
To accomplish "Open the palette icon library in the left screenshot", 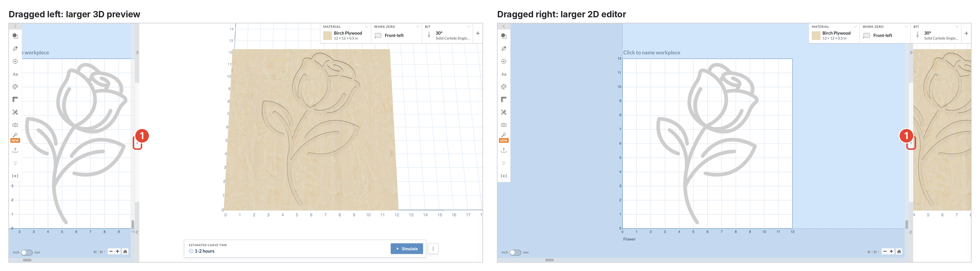I will [15, 87].
